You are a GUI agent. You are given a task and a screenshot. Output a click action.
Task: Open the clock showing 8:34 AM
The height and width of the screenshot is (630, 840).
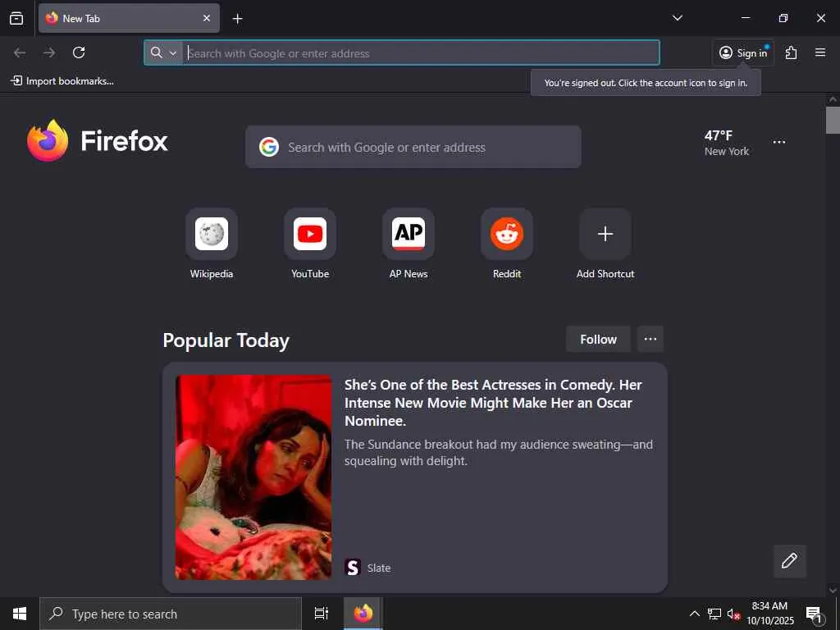click(x=770, y=614)
